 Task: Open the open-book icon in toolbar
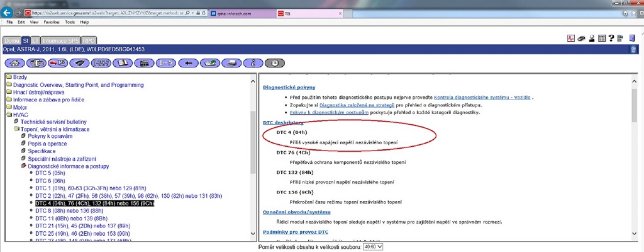point(123,63)
